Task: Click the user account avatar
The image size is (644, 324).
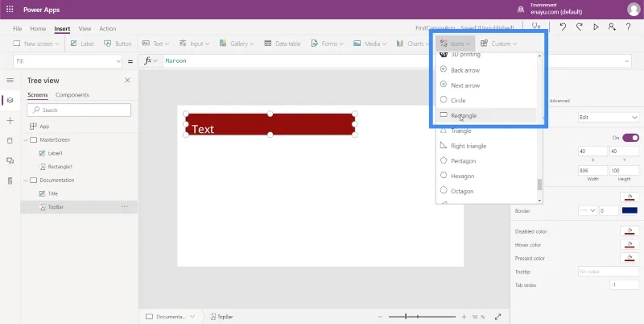Action: (x=634, y=10)
